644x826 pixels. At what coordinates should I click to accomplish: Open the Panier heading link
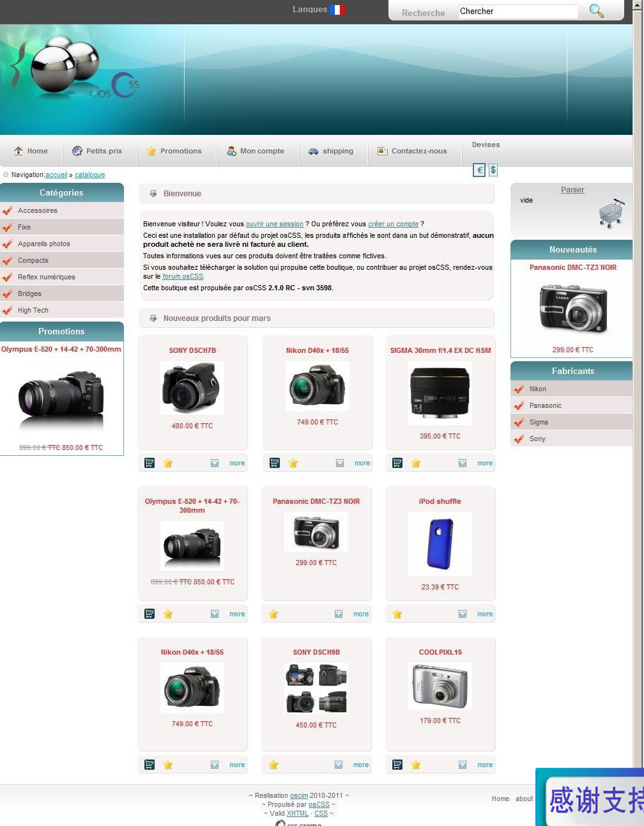(x=572, y=190)
